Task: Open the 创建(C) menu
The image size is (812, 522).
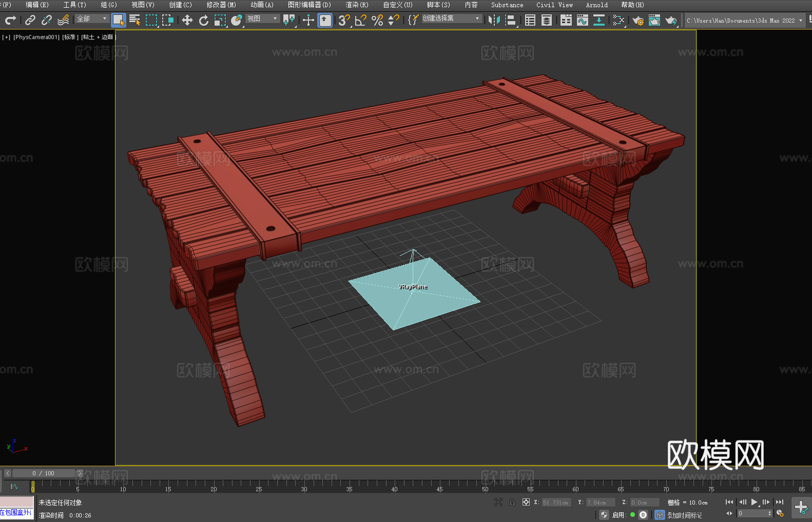Action: point(180,5)
